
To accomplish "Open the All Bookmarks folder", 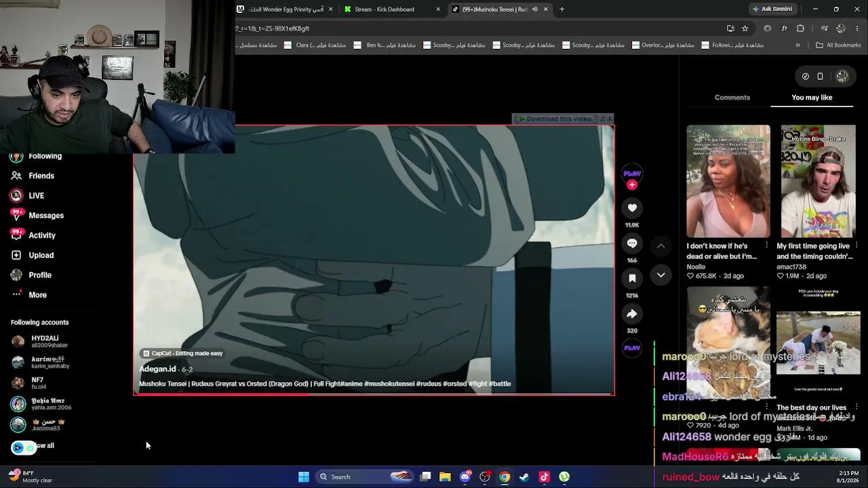I will pos(838,45).
